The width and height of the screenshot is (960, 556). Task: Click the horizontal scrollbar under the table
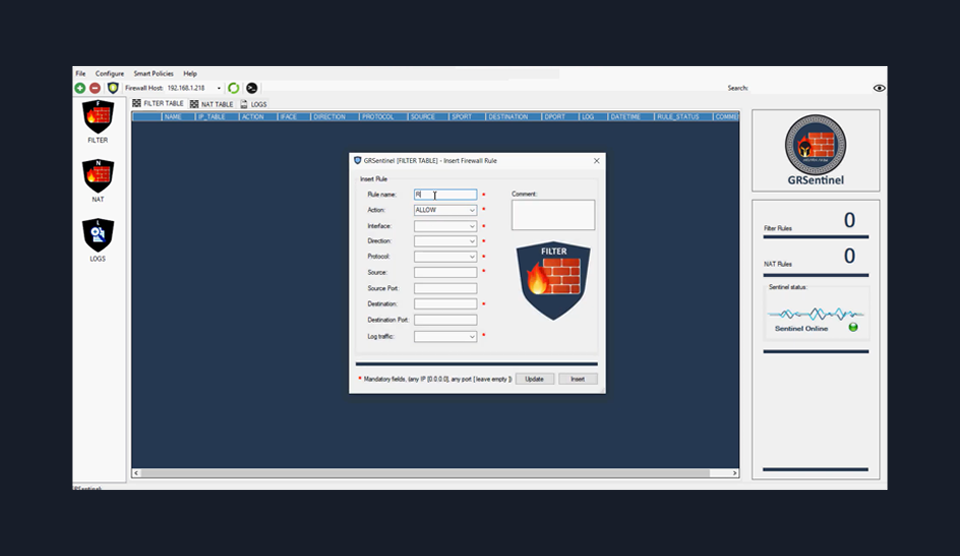click(435, 473)
